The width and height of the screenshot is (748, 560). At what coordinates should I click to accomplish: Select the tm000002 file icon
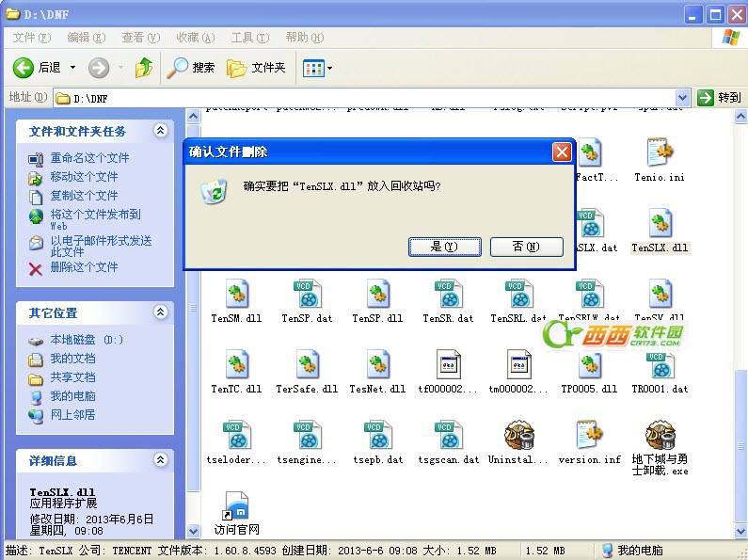(x=519, y=364)
